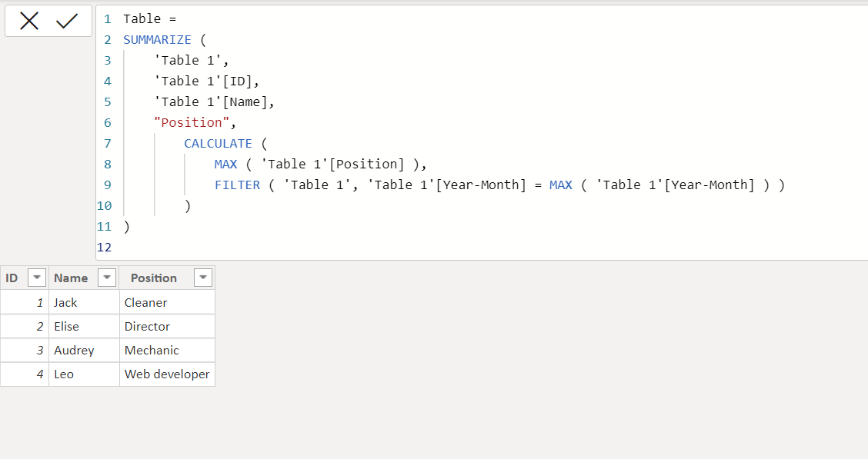Commit the formula with the checkmark icon
Image resolution: width=868 pixels, height=459 pixels.
[67, 22]
